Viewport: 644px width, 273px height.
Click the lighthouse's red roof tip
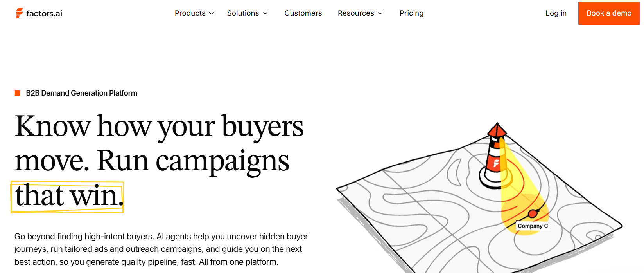point(497,128)
